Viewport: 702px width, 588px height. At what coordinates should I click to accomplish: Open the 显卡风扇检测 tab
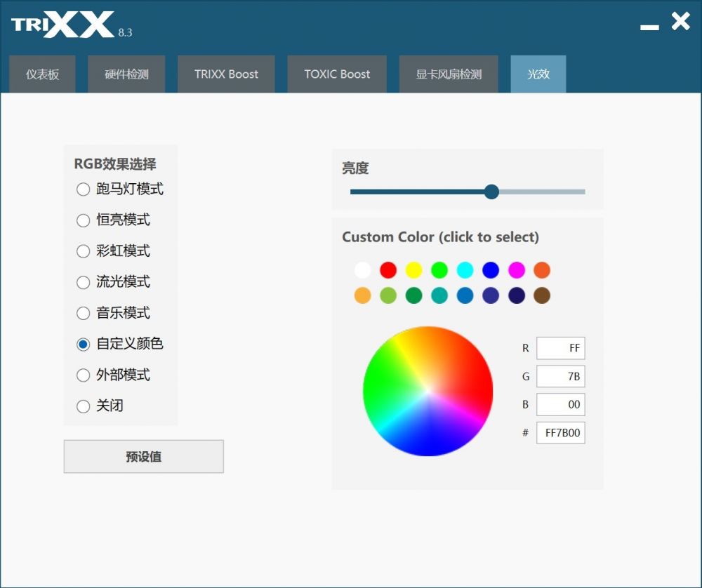point(449,74)
